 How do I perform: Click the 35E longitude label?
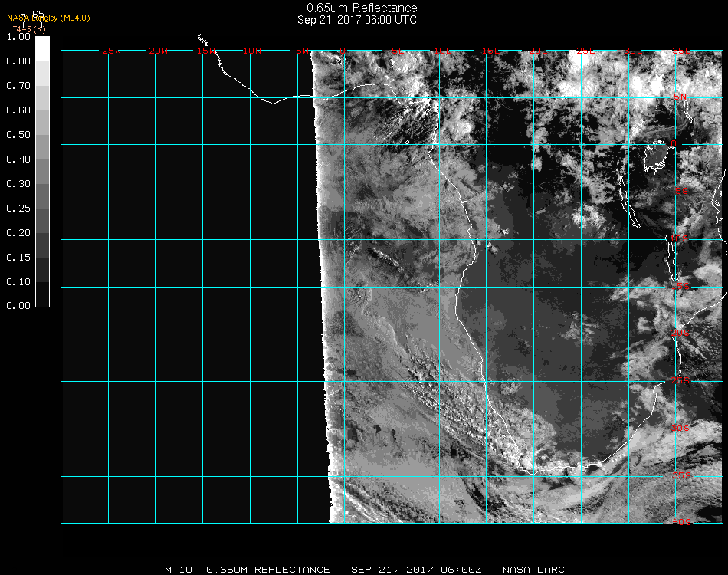(x=681, y=51)
